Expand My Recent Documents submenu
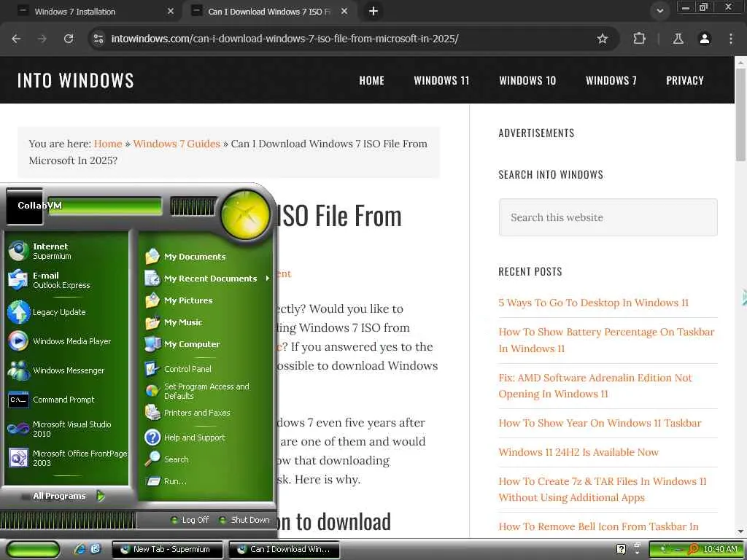This screenshot has height=560, width=747. (x=206, y=279)
